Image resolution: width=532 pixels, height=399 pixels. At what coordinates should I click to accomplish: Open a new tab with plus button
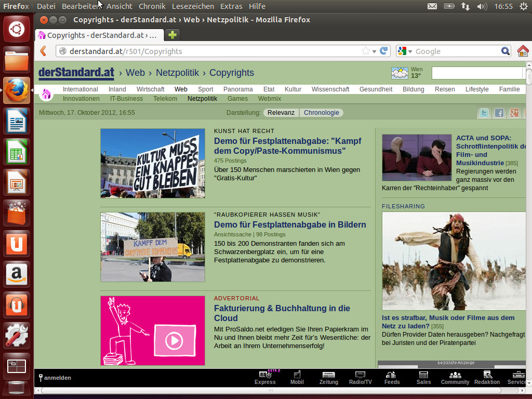[x=172, y=35]
